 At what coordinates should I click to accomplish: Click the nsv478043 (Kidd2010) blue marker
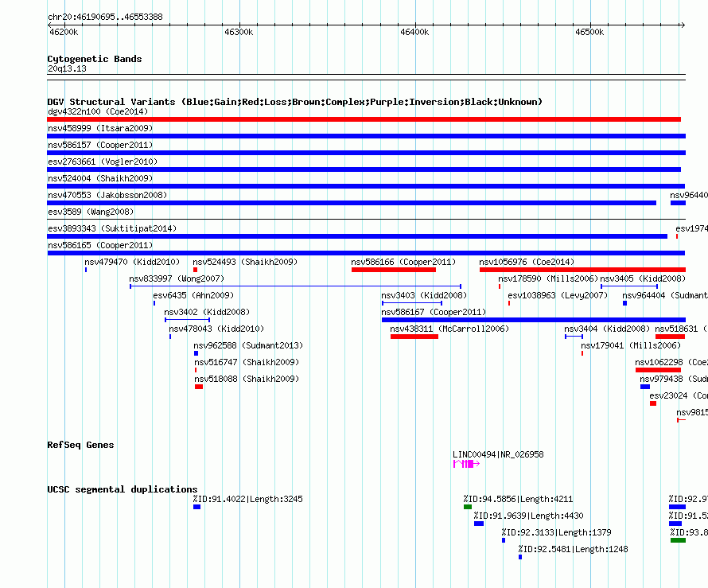pos(170,337)
